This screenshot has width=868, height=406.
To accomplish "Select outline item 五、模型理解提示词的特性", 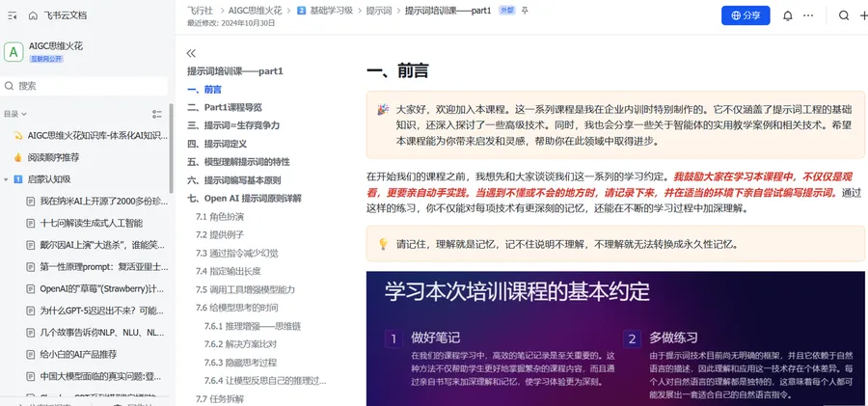I will click(238, 162).
